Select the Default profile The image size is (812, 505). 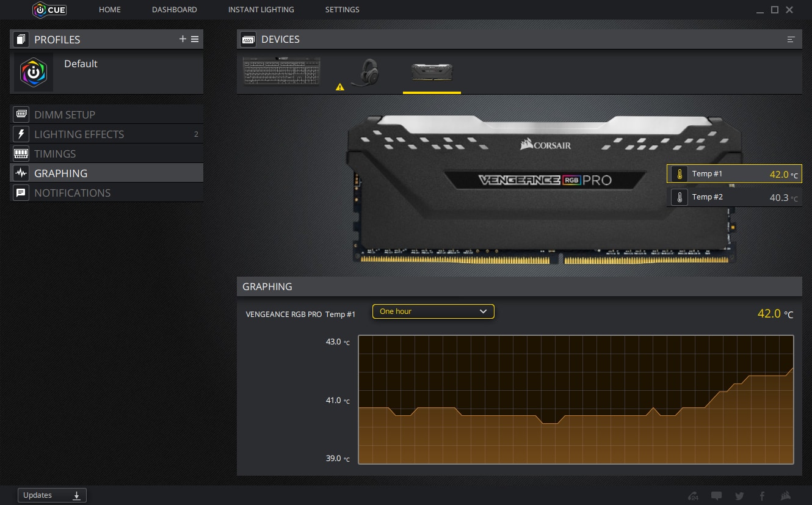point(81,64)
